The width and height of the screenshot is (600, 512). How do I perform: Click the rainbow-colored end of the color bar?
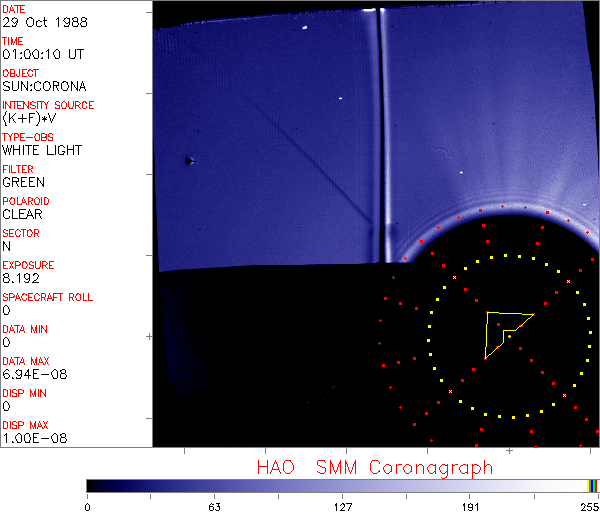593,485
